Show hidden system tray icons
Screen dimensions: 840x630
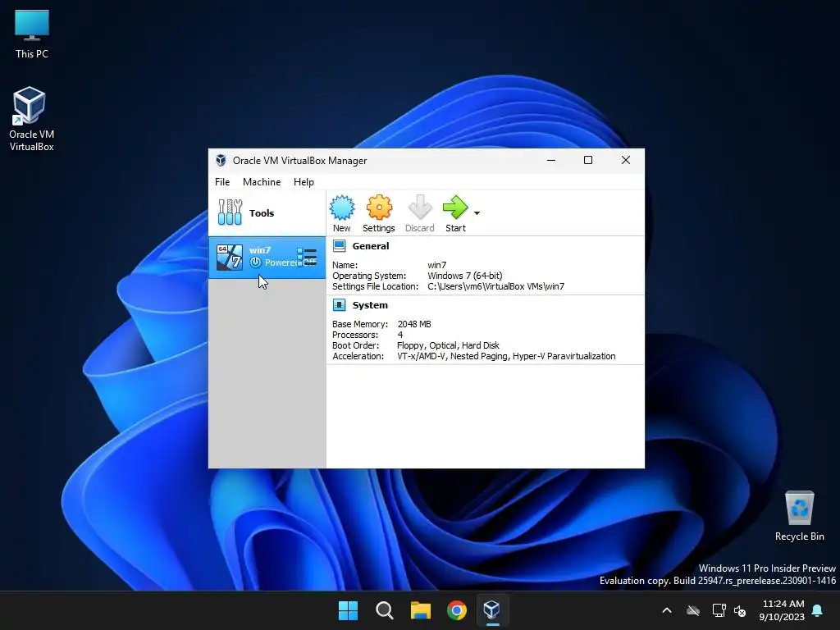(x=667, y=610)
